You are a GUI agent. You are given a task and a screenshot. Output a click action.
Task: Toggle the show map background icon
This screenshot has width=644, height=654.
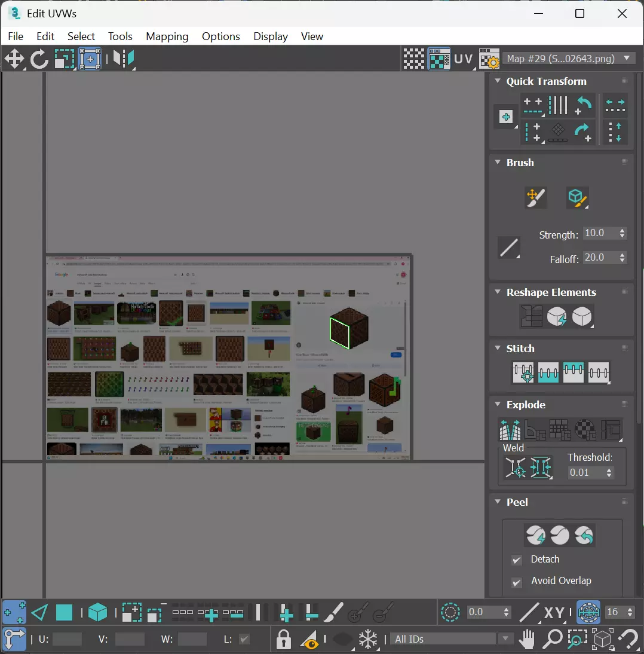click(x=439, y=59)
